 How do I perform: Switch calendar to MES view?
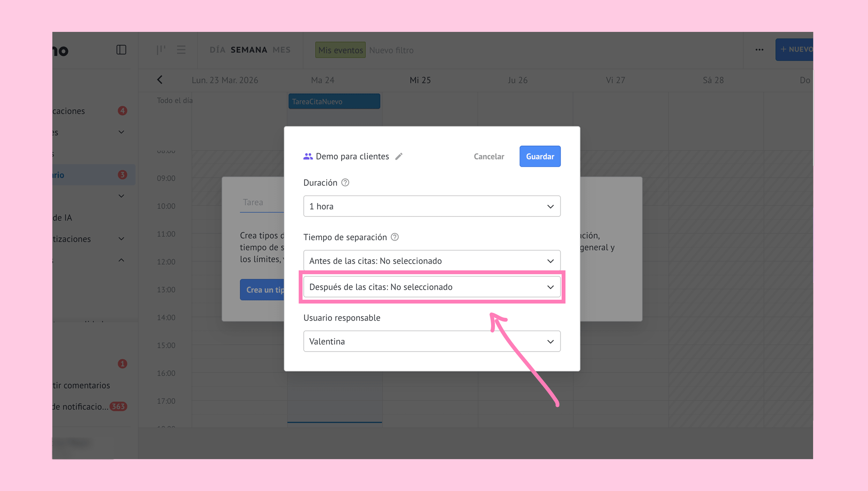pyautogui.click(x=281, y=50)
